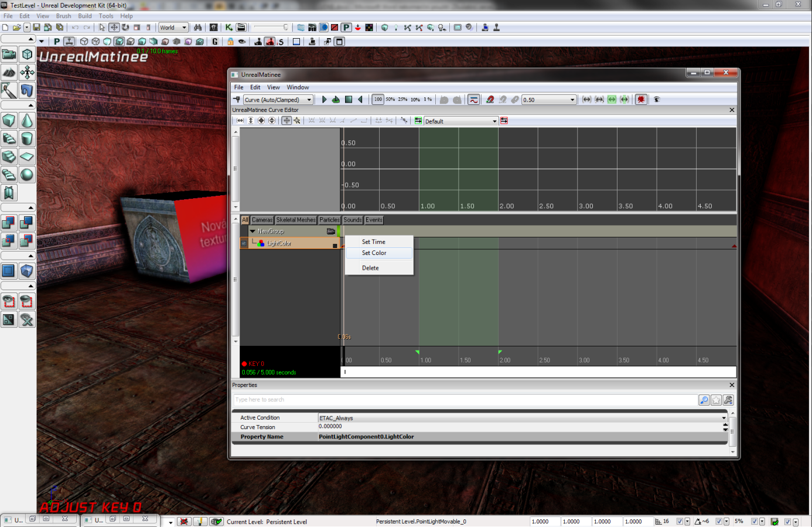Open Kismet with the K icon
Image resolution: width=812 pixels, height=527 pixels.
point(228,28)
